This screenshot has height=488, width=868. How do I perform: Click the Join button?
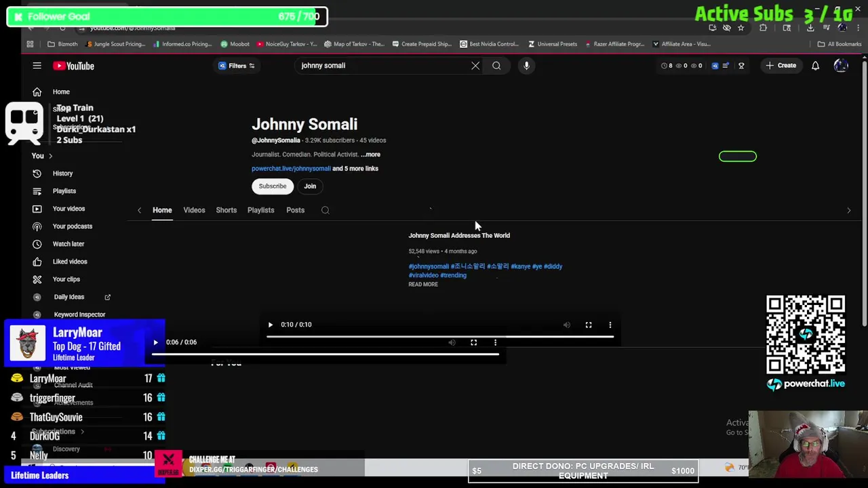(310, 186)
